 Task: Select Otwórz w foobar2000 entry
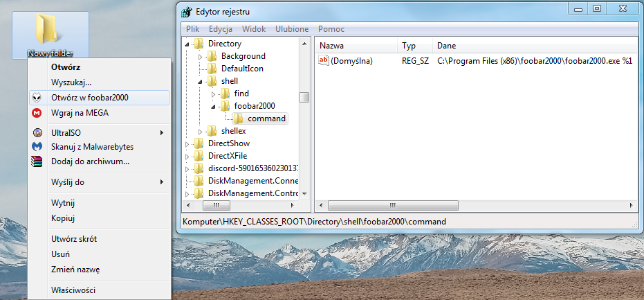click(x=98, y=98)
